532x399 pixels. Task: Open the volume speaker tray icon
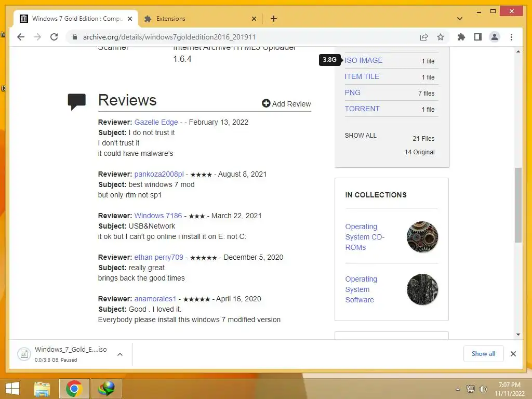[483, 389]
